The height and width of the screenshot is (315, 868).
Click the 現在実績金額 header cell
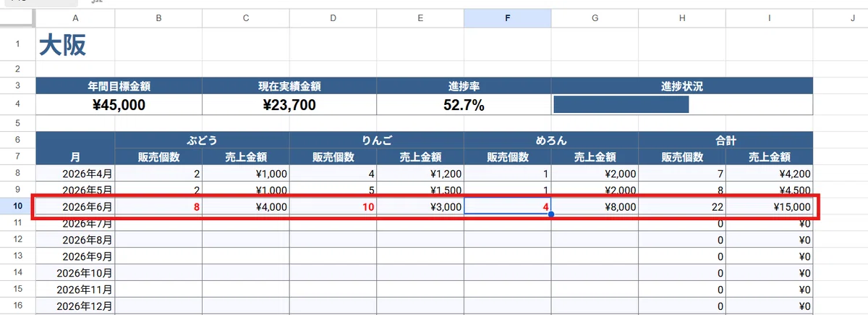click(x=289, y=85)
